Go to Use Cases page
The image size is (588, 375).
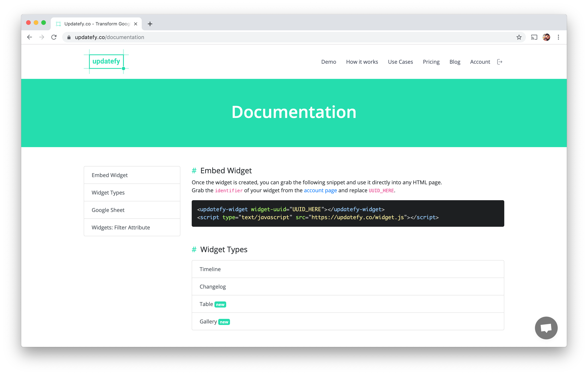(x=400, y=62)
